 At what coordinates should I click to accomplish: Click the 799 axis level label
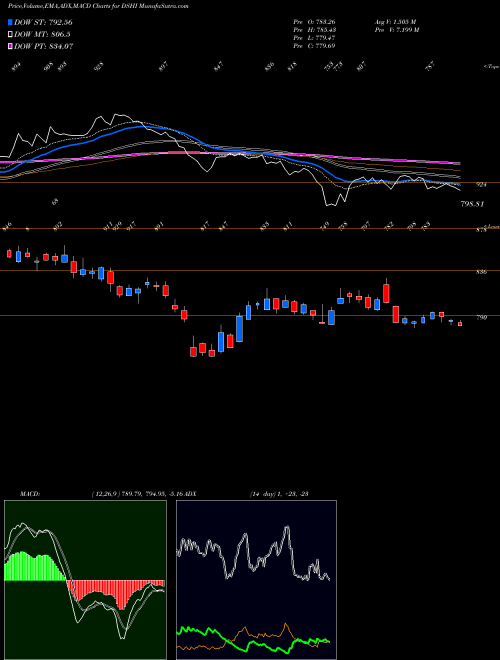481,317
